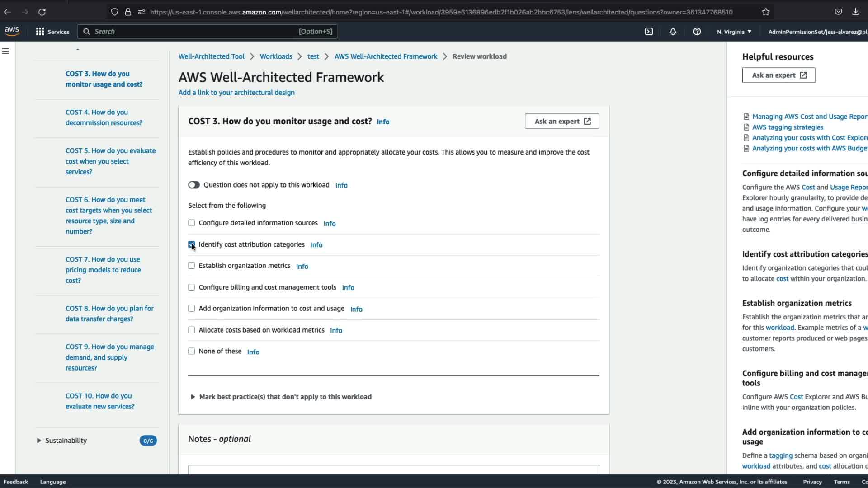The height and width of the screenshot is (488, 868).
Task: Toggle 'Question does not apply to this workload'
Action: pyautogui.click(x=194, y=185)
